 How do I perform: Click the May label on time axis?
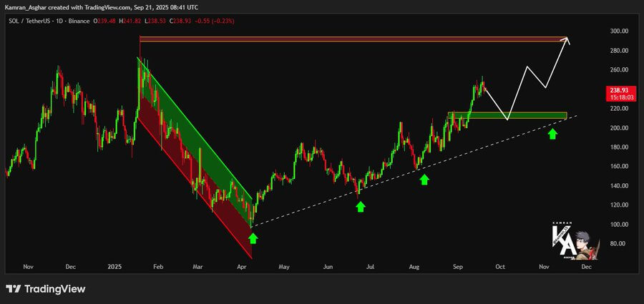coord(284,267)
